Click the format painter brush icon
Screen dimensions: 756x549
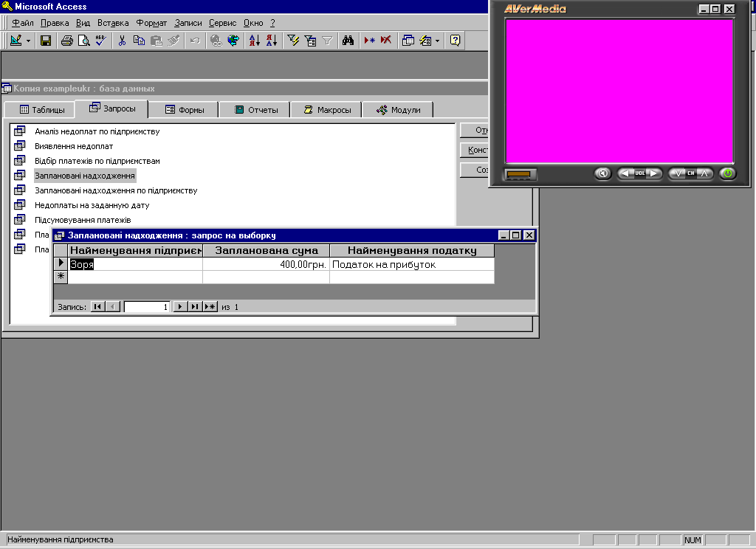[173, 41]
